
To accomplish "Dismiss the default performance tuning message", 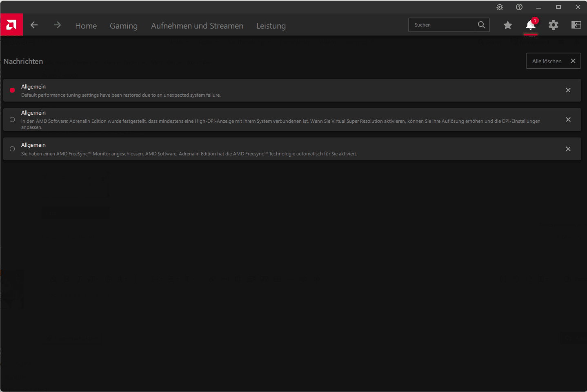I will (568, 90).
